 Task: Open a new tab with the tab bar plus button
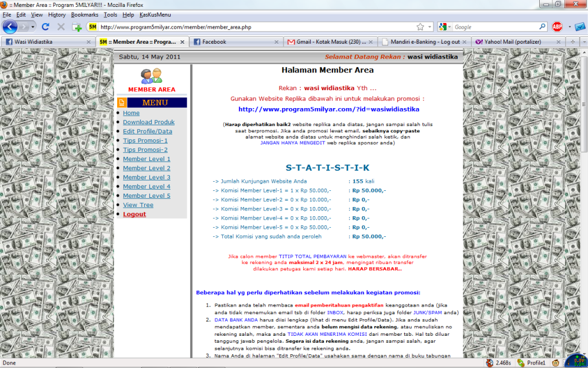[572, 41]
